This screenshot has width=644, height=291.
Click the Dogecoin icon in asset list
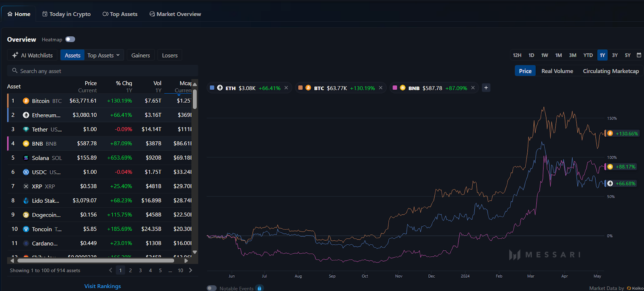click(x=26, y=215)
